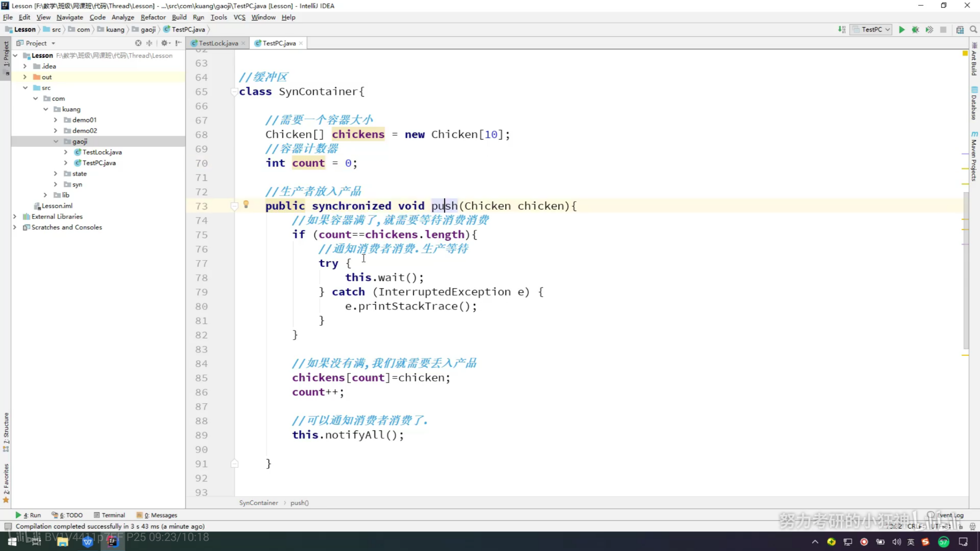Switch to IntelliJ IDEA taskbar icon
Image resolution: width=980 pixels, height=551 pixels.
[112, 541]
